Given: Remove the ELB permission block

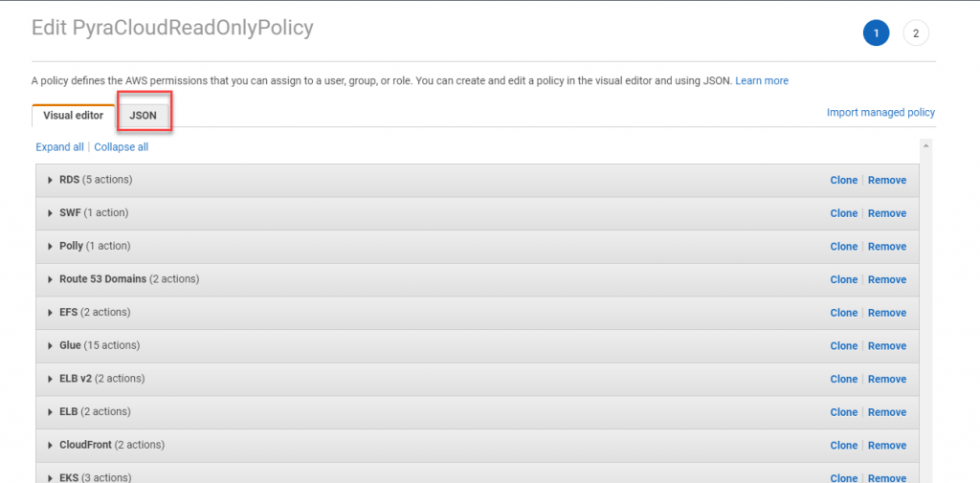Looking at the screenshot, I should [x=887, y=412].
